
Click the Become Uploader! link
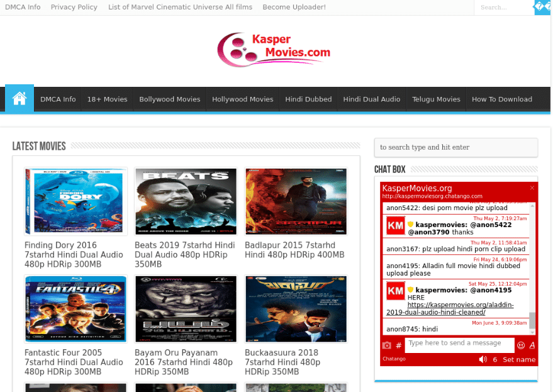coord(294,7)
